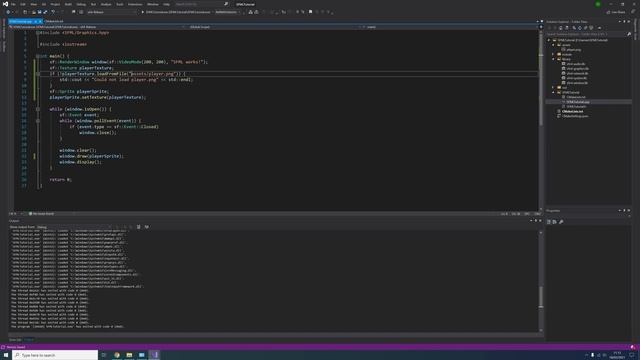Viewport: 640px width, 360px height.
Task: Open the Build menu
Action: 68,4
